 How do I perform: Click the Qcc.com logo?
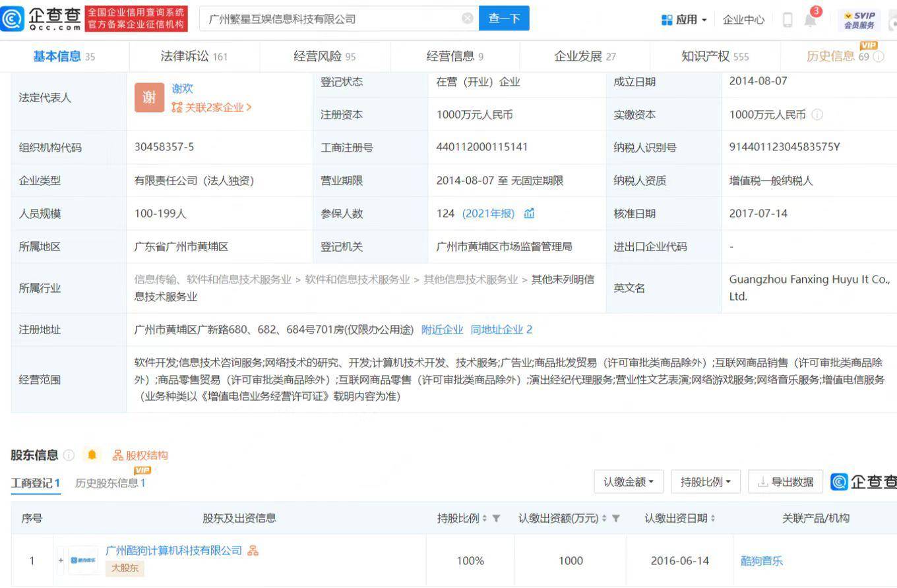41,18
